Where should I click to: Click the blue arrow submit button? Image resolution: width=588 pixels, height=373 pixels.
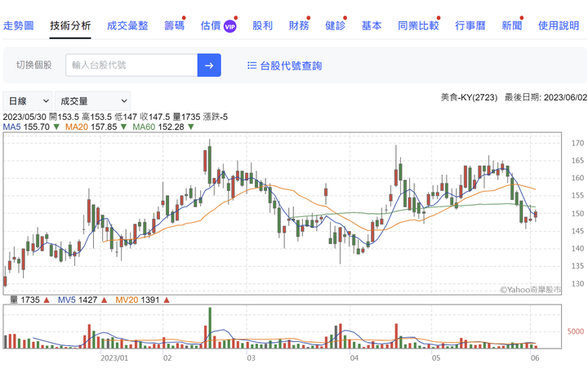coord(209,65)
